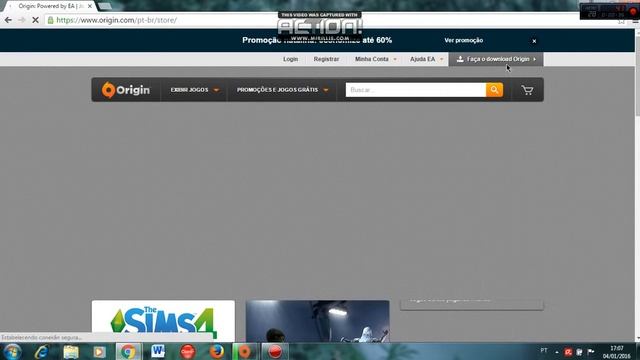Close the Origin browser tab

90,6
